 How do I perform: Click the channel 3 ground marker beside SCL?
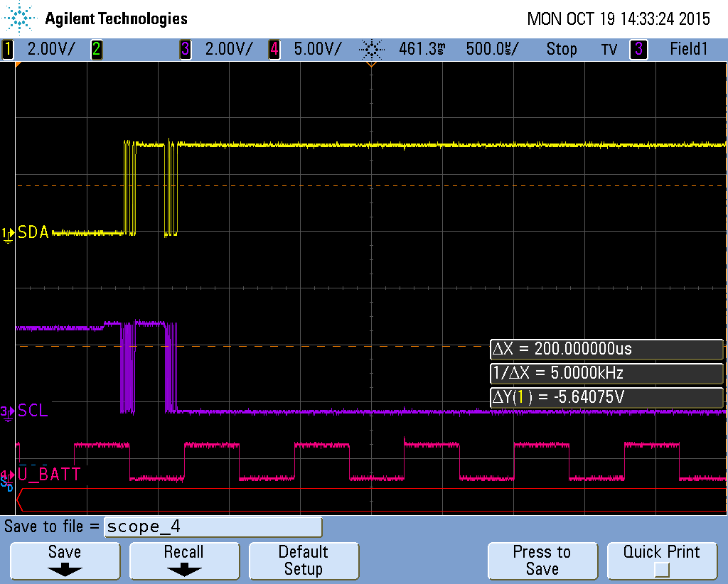(8, 413)
